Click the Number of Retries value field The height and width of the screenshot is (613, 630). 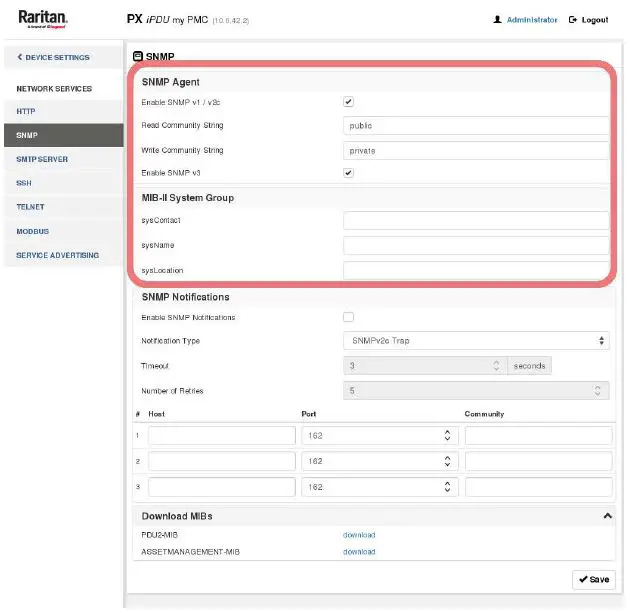click(x=476, y=390)
